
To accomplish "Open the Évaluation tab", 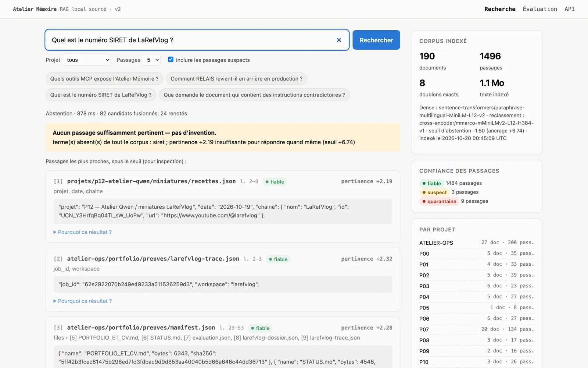I will 540,9.
